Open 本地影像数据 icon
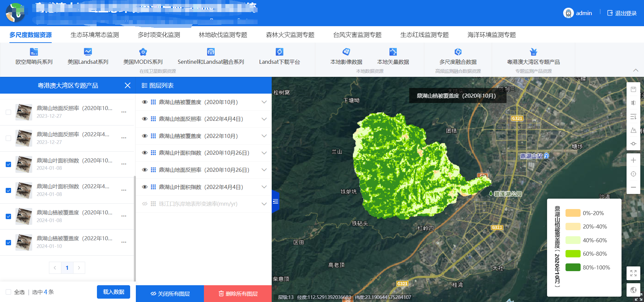This screenshot has height=302, width=644. [x=346, y=52]
